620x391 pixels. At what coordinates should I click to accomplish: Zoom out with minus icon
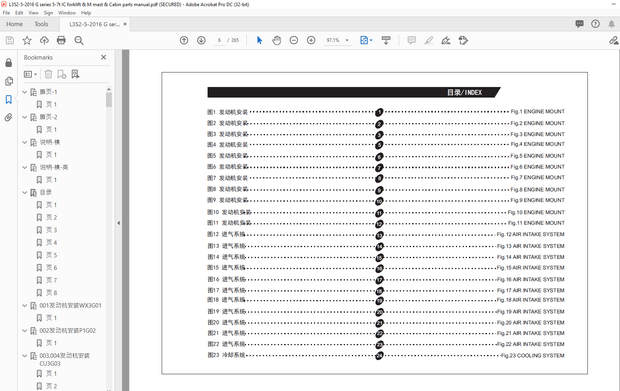click(x=294, y=40)
